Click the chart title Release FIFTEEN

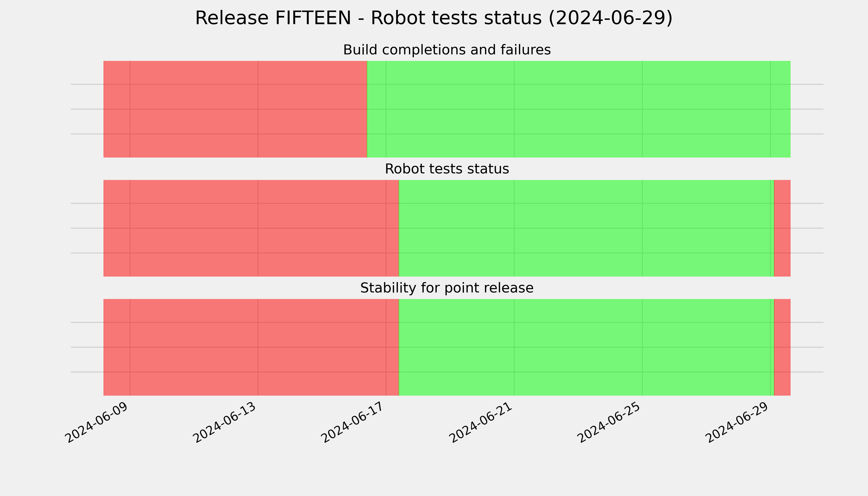coord(434,18)
